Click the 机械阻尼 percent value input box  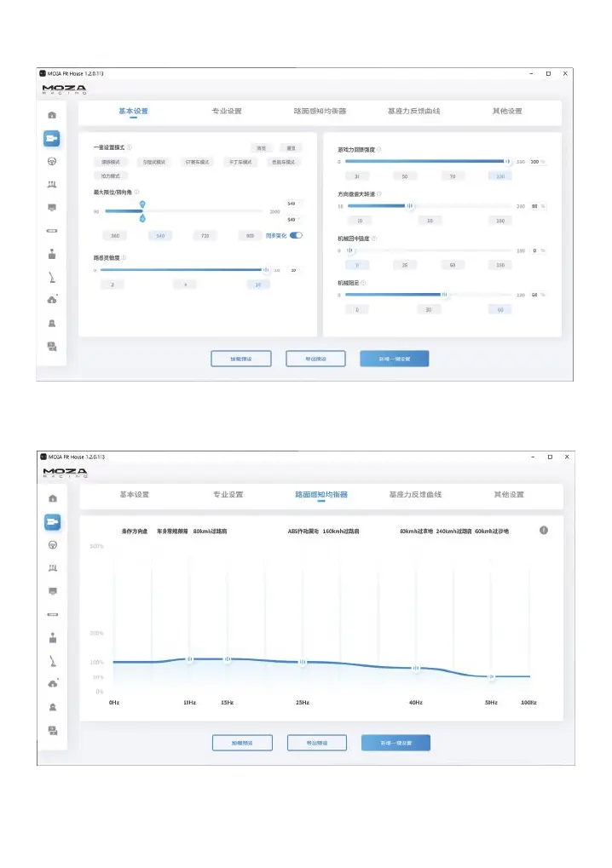[x=534, y=295]
